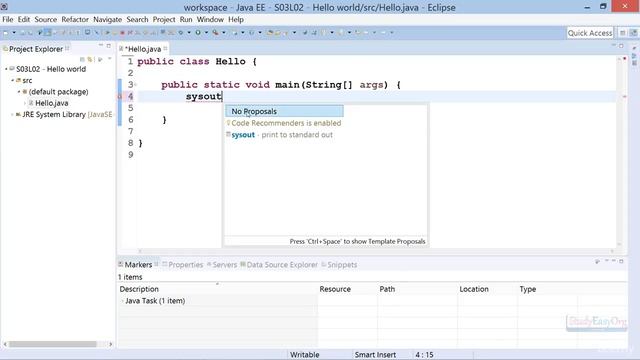
Task: Sort markers by the Resource column
Action: 347,289
